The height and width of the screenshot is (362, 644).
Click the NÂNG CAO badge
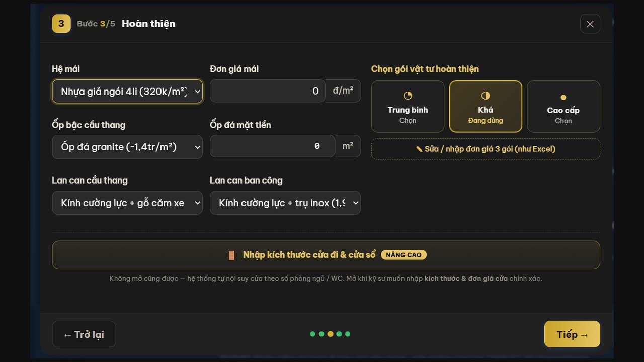click(x=404, y=255)
